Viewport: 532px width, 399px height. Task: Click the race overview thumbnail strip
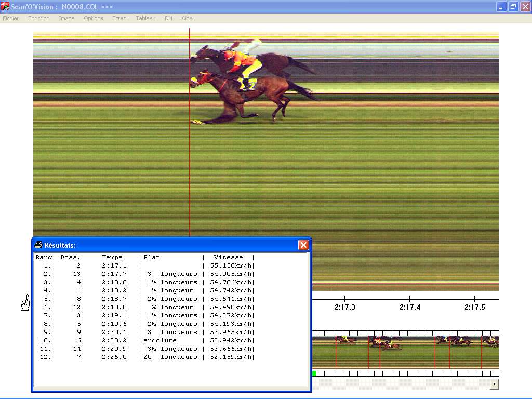(405, 352)
